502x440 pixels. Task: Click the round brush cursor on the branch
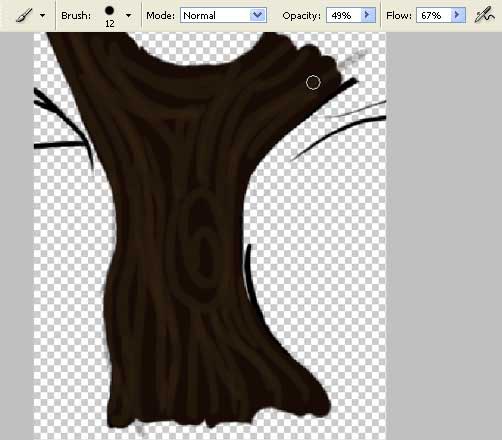pyautogui.click(x=313, y=82)
